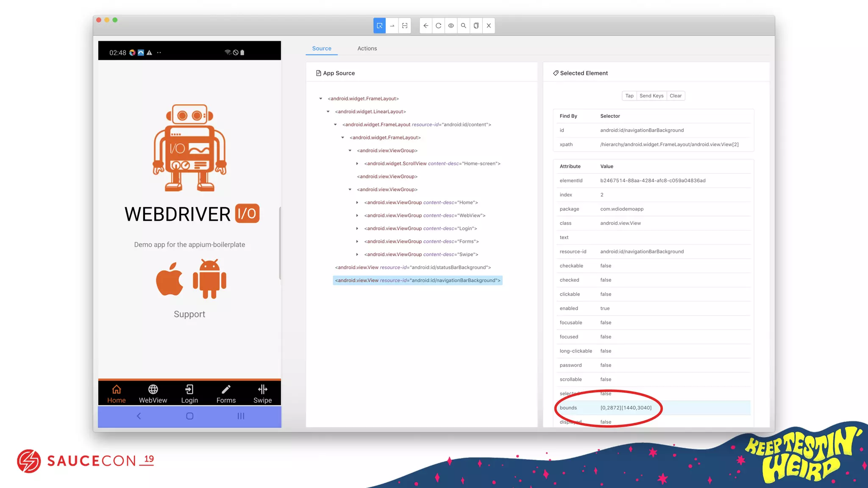Tap the Android home button in navigation bar
868x488 pixels.
coord(189,416)
